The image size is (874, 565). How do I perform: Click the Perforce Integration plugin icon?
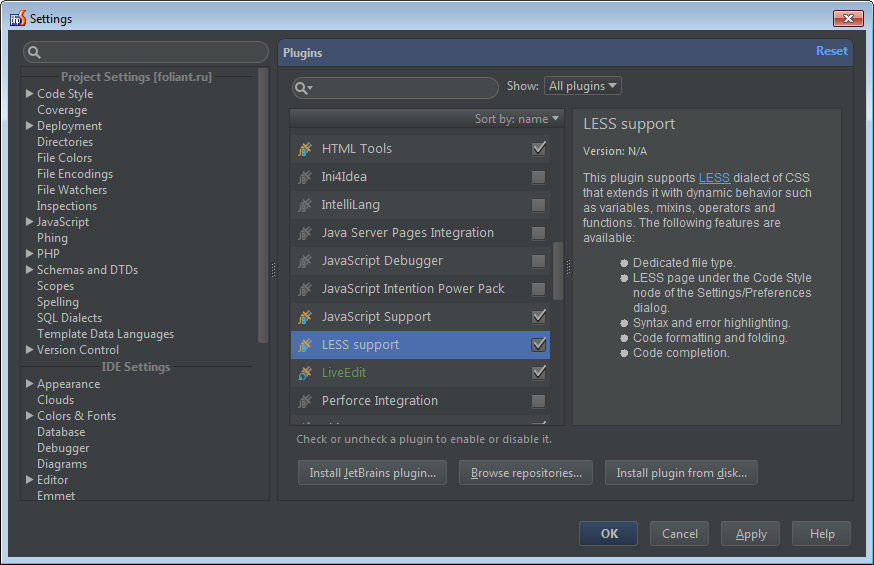point(305,401)
